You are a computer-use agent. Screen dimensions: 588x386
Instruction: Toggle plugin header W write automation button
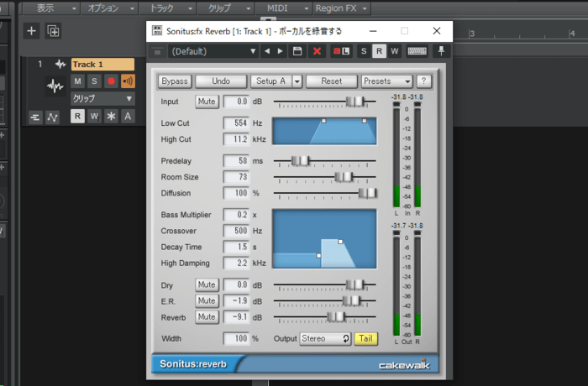tap(395, 51)
